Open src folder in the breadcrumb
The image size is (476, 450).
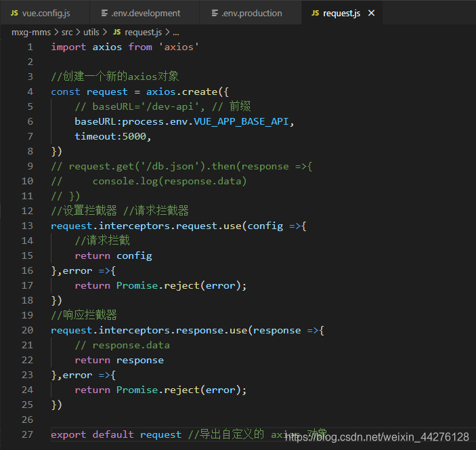(x=67, y=33)
